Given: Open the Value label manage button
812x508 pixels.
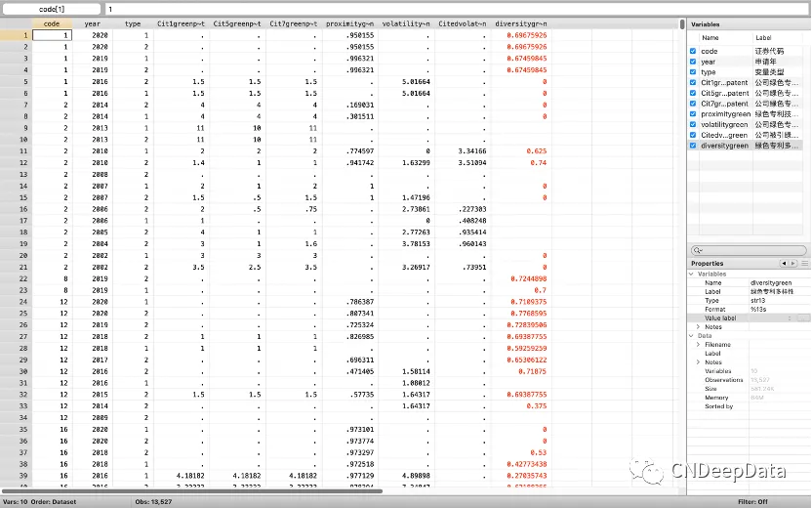Looking at the screenshot, I should coord(803,318).
